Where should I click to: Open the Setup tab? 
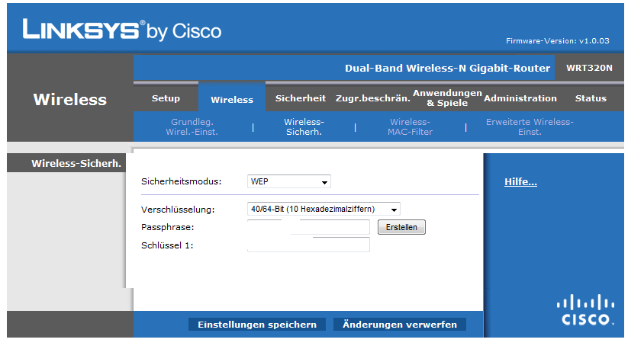(166, 98)
